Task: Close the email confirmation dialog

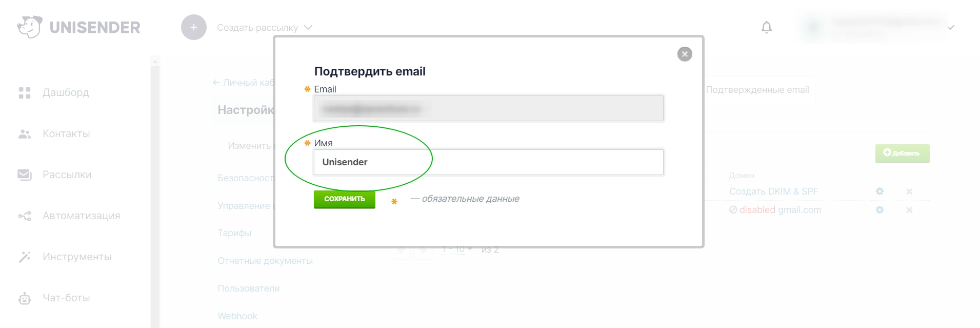Action: (x=685, y=54)
